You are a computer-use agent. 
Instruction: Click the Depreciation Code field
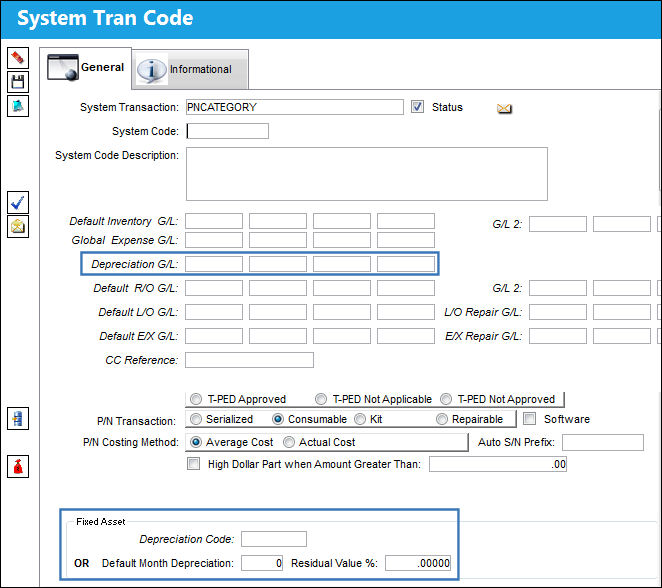point(274,539)
